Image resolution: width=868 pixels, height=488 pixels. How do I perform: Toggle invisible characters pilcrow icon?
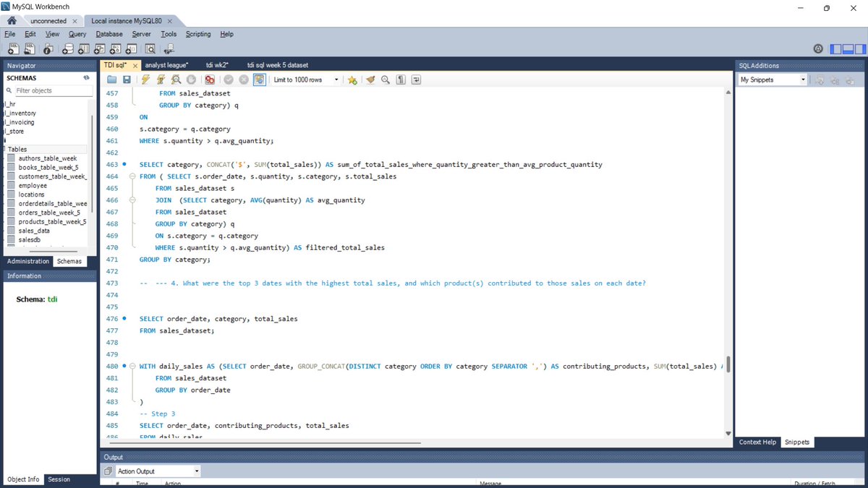click(401, 80)
